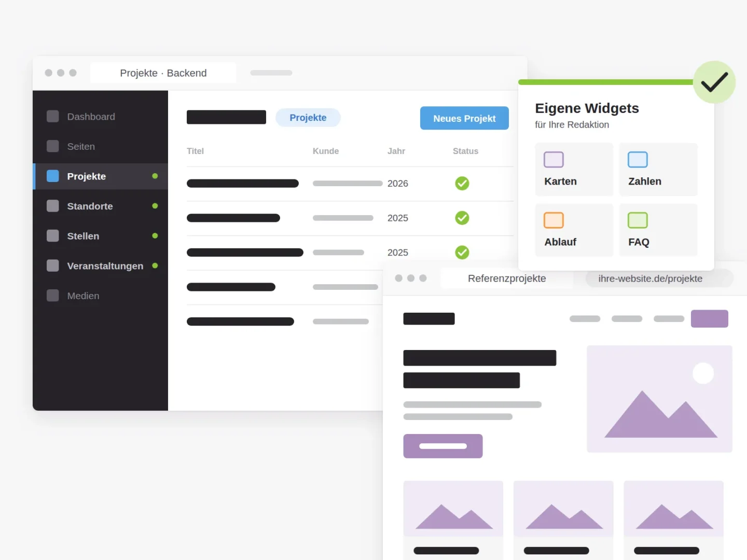
Task: Select the Projekte · Backend window tab
Action: tap(163, 73)
